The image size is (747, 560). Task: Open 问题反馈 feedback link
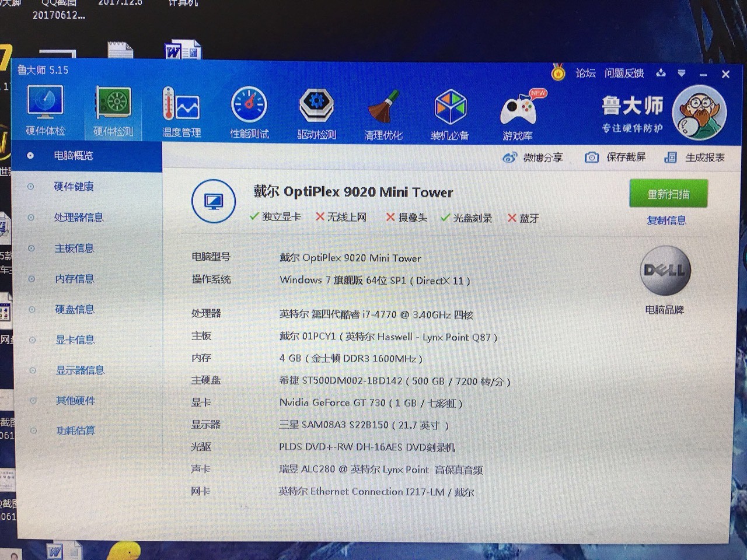624,73
